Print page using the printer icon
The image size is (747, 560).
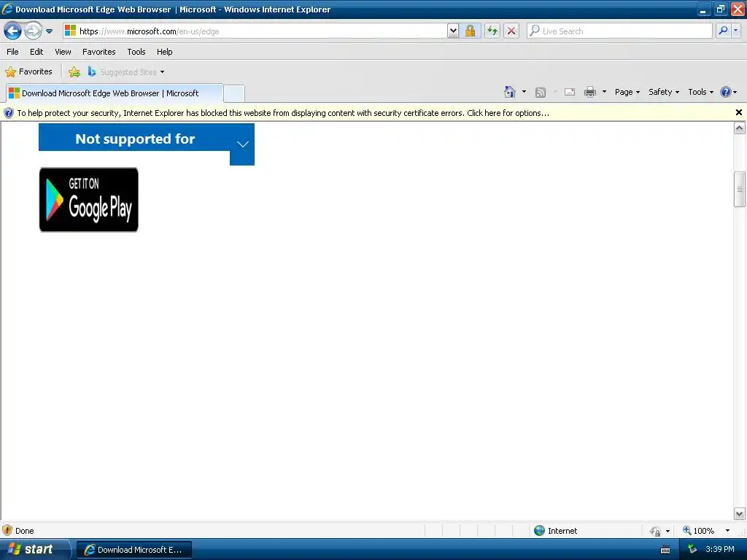pyautogui.click(x=590, y=92)
